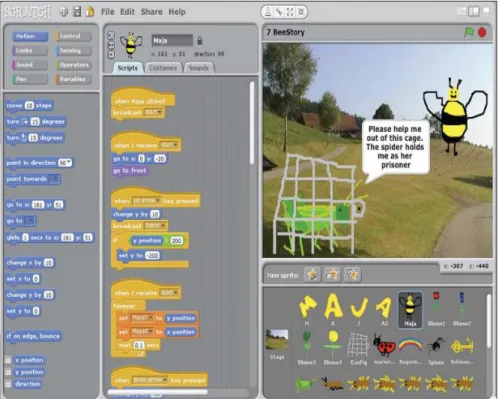Click the sprite list vertical scrollbar
This screenshot has width=499, height=399.
point(489,321)
